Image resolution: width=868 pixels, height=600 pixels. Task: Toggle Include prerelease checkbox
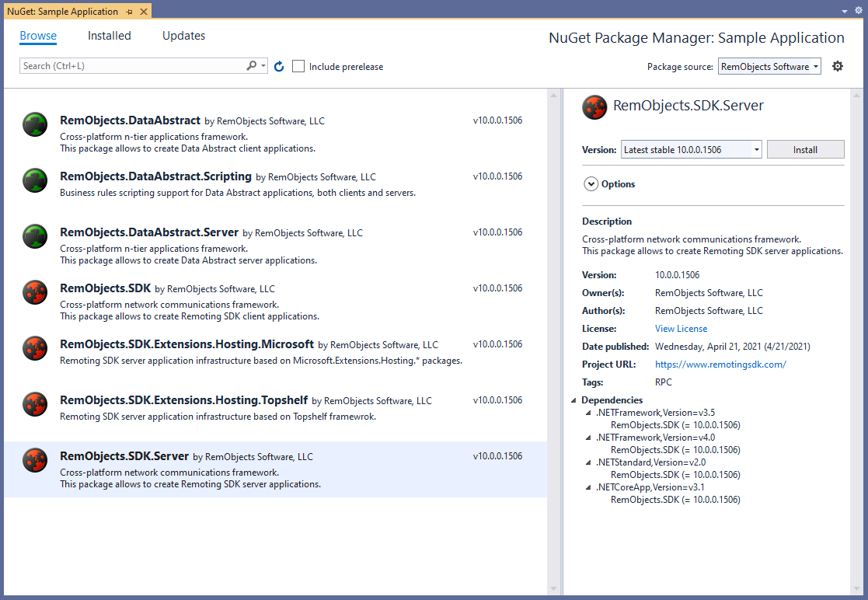coord(298,66)
